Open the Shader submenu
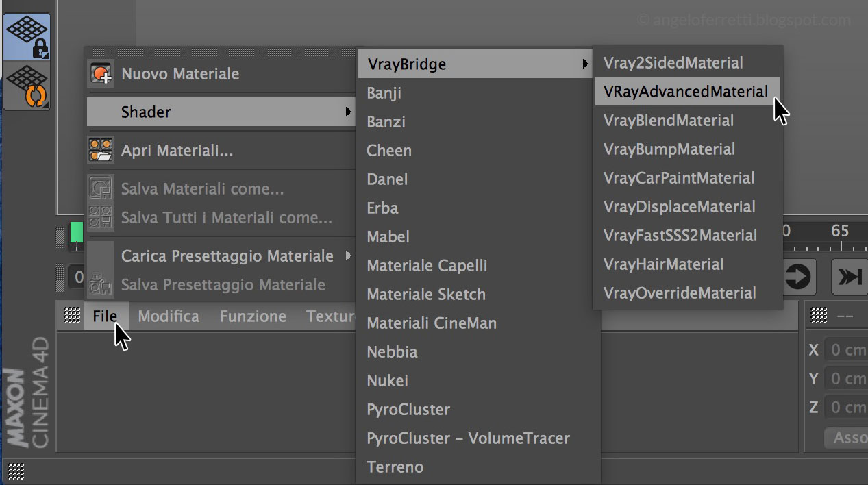The height and width of the screenshot is (485, 868). pos(221,112)
